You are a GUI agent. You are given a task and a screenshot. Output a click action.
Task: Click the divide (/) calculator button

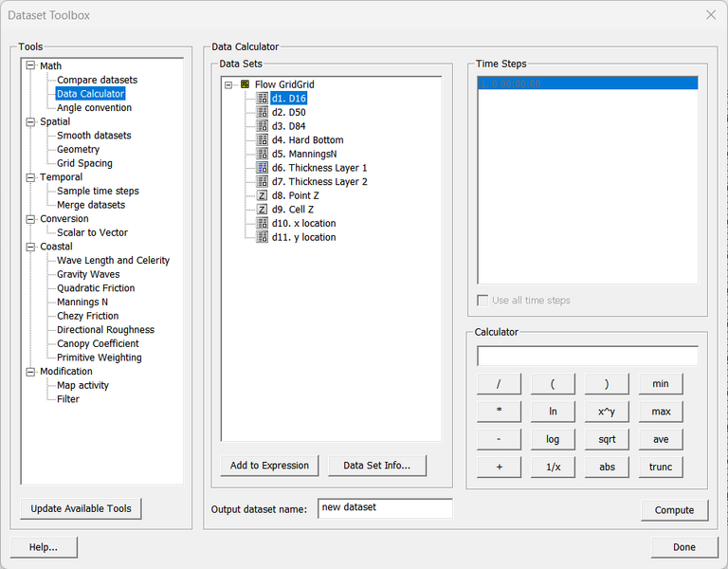tap(500, 384)
